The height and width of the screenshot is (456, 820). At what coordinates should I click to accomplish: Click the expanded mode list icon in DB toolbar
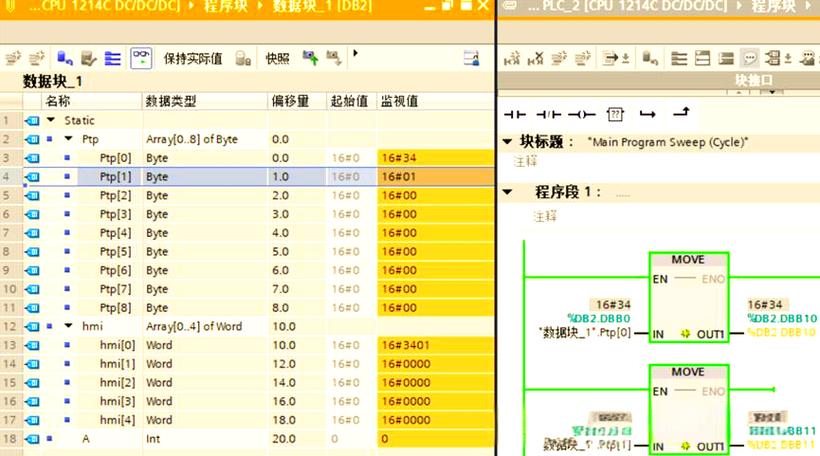coord(112,58)
